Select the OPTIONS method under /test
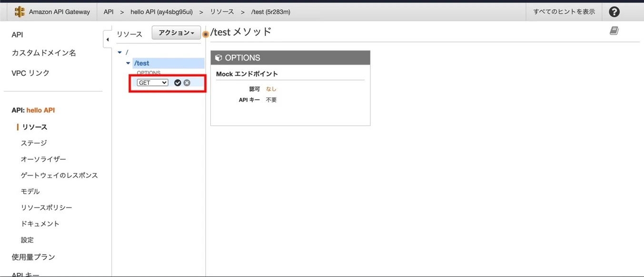The width and height of the screenshot is (644, 277). click(149, 73)
